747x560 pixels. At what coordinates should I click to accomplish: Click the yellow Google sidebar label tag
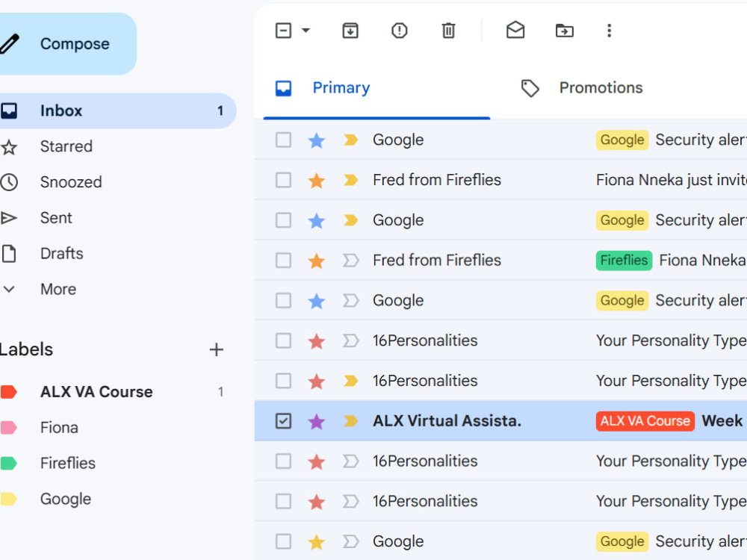click(8, 499)
